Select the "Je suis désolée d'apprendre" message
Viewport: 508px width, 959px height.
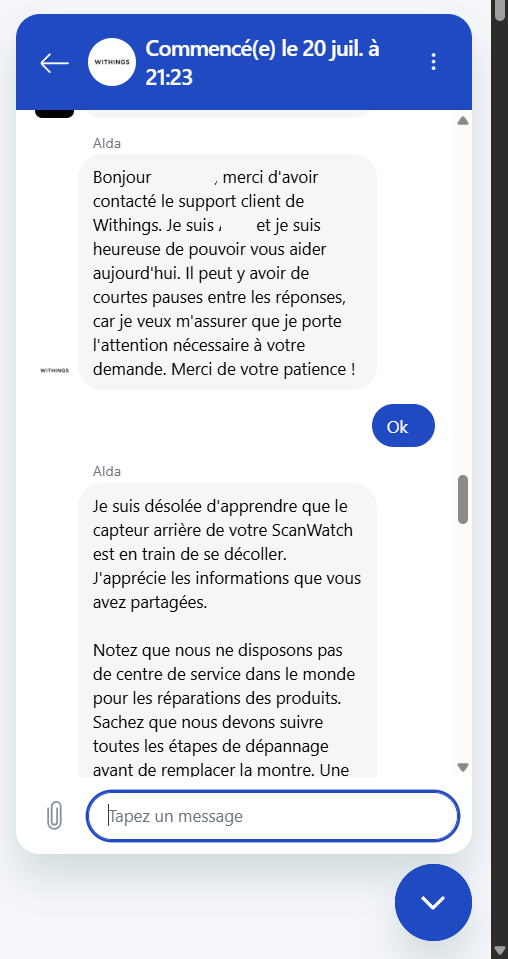coord(227,630)
